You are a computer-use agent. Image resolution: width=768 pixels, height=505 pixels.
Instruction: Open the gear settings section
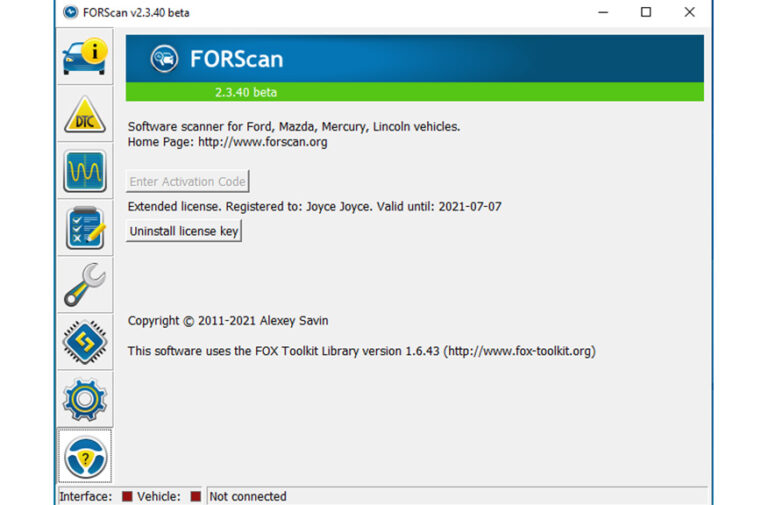(85, 399)
